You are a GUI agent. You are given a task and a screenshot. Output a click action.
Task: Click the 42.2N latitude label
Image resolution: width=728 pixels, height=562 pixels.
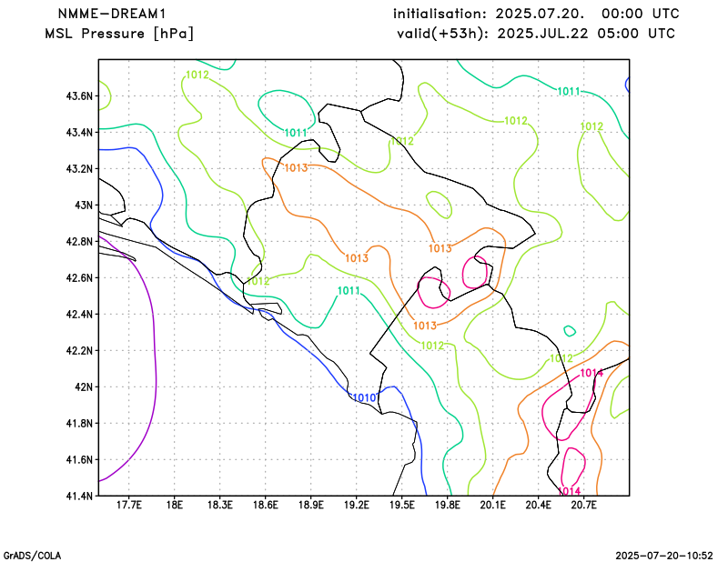(79, 350)
